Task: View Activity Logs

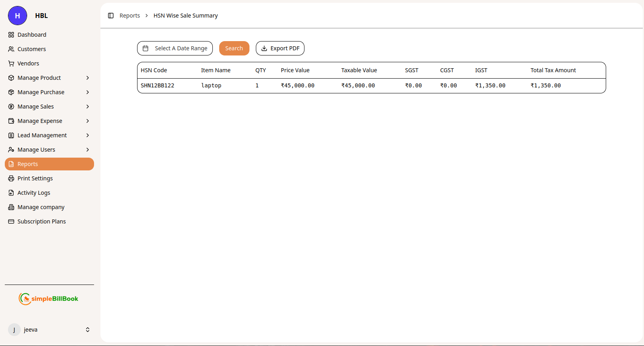Action: tap(34, 193)
